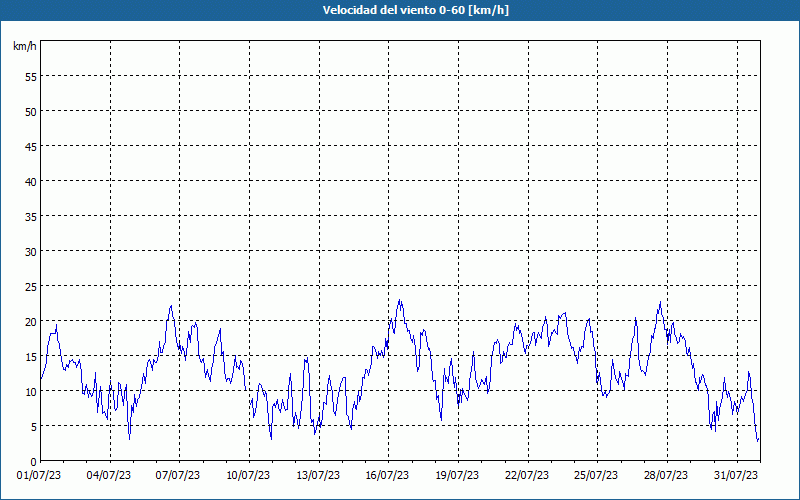
Task: Click the date label 22/07/23
Action: click(x=527, y=475)
